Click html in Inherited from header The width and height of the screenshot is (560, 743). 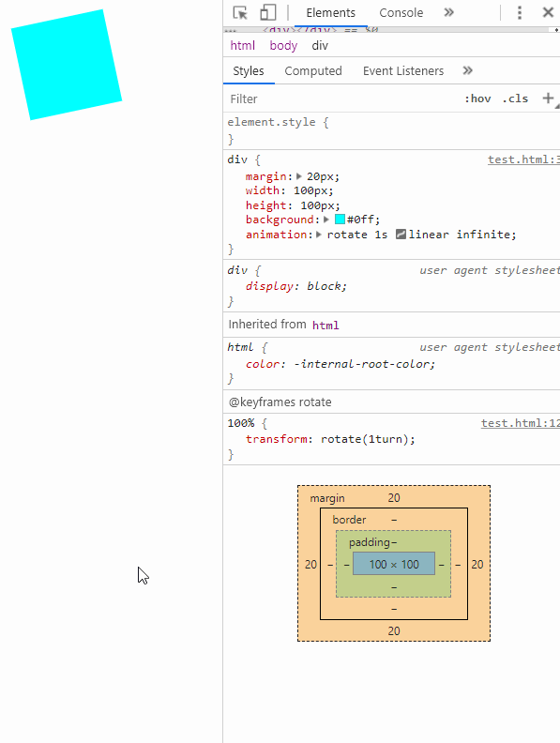point(325,325)
